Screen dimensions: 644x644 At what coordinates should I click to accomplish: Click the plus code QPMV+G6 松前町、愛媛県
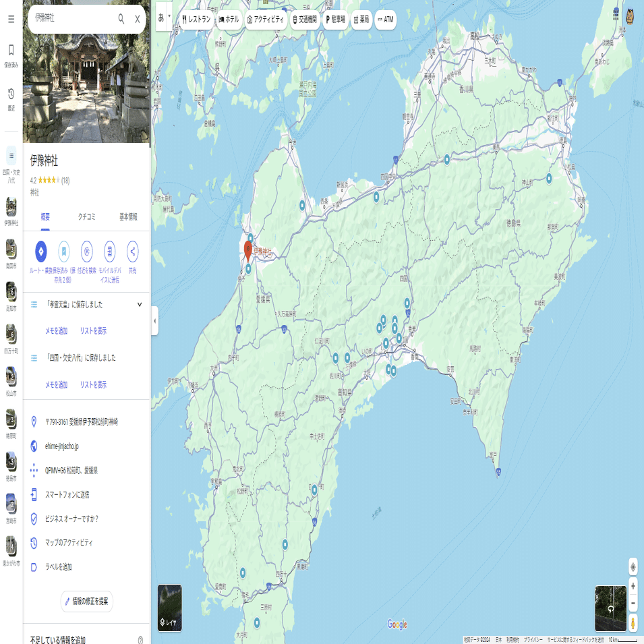pyautogui.click(x=71, y=470)
